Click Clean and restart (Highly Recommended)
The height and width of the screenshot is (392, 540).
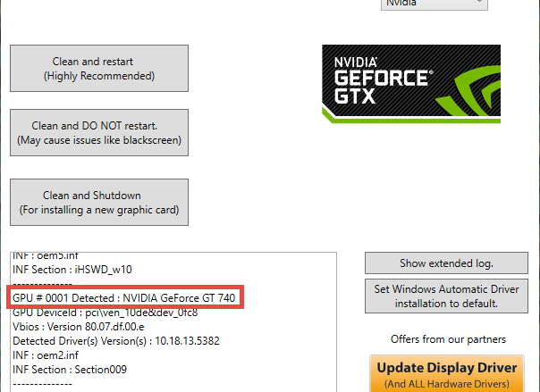click(x=99, y=69)
